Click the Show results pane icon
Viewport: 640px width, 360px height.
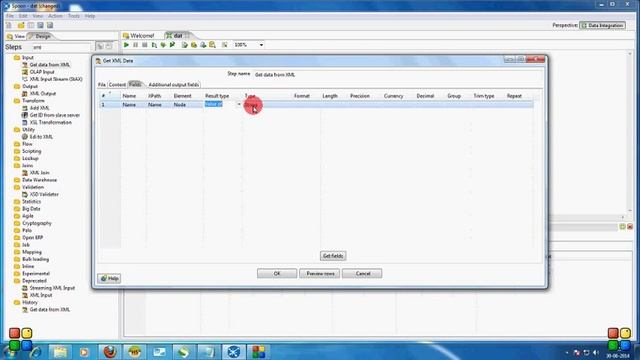[224, 45]
